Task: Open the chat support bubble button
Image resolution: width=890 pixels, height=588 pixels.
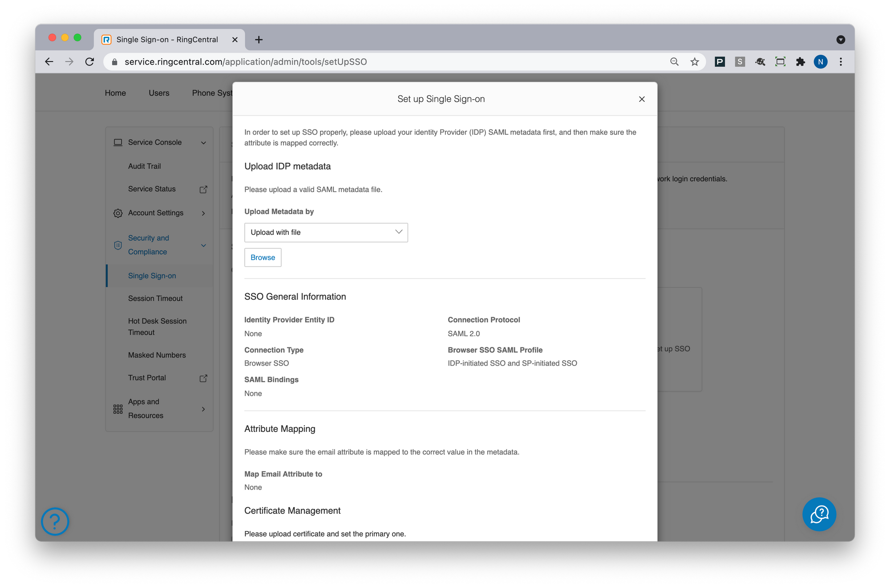Action: [819, 514]
